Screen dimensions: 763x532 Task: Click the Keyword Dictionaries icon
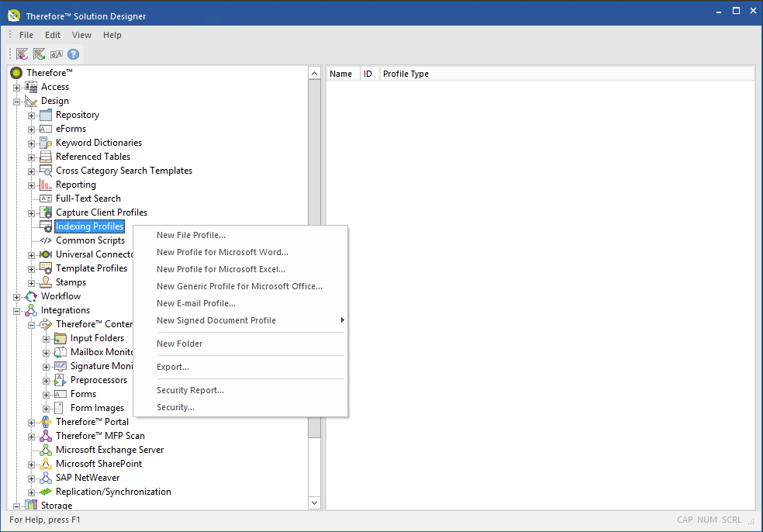[46, 143]
